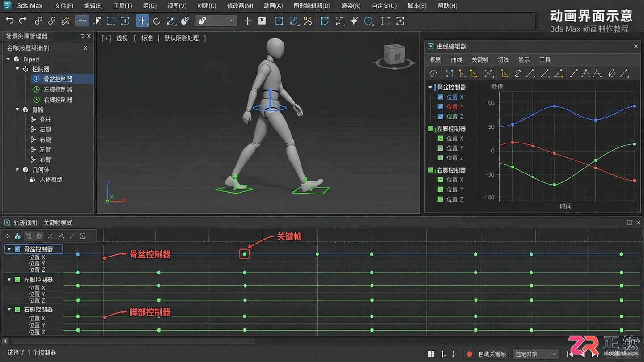Collapse the 控制器 group in scene explorer

[x=18, y=69]
